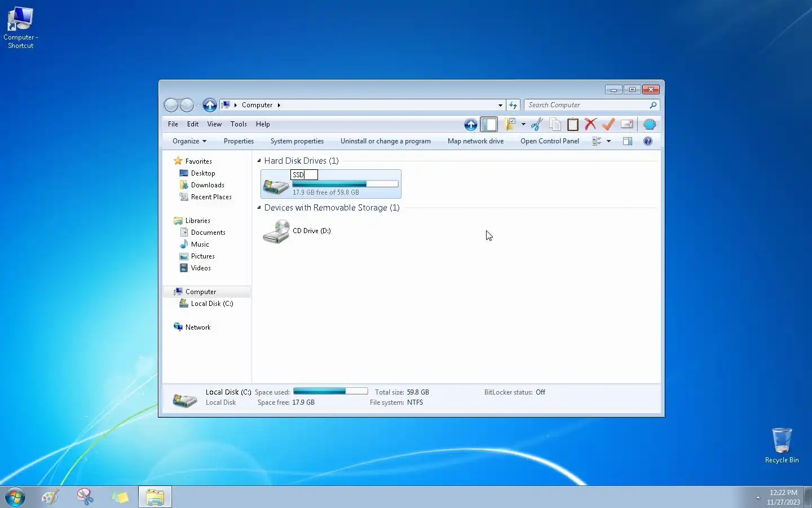Click the orange checkmark Properties icon
The image size is (812, 508).
[x=608, y=124]
